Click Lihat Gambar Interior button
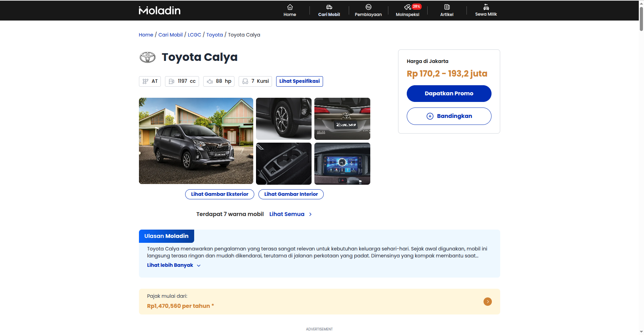This screenshot has height=335, width=644. (x=291, y=194)
